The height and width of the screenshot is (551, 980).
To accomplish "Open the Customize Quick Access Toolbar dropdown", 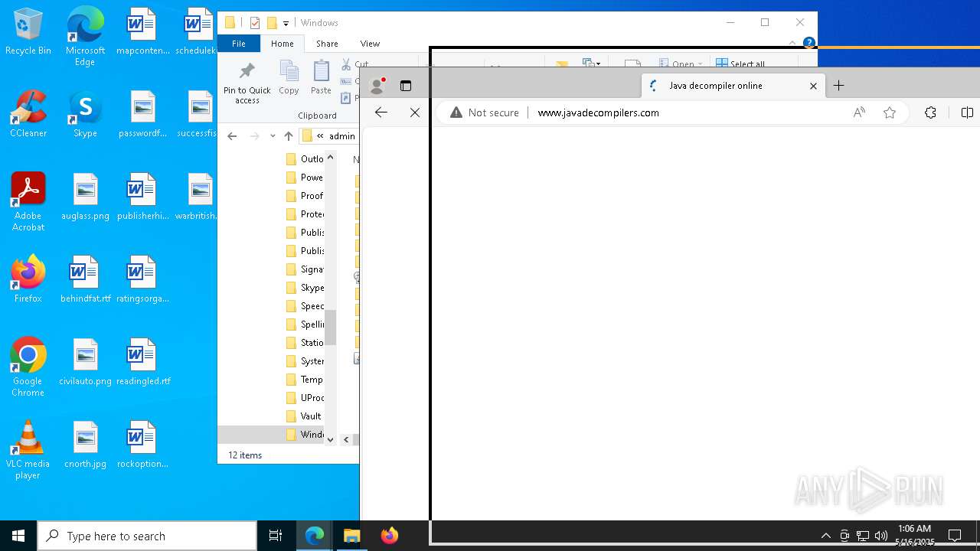I will point(286,24).
